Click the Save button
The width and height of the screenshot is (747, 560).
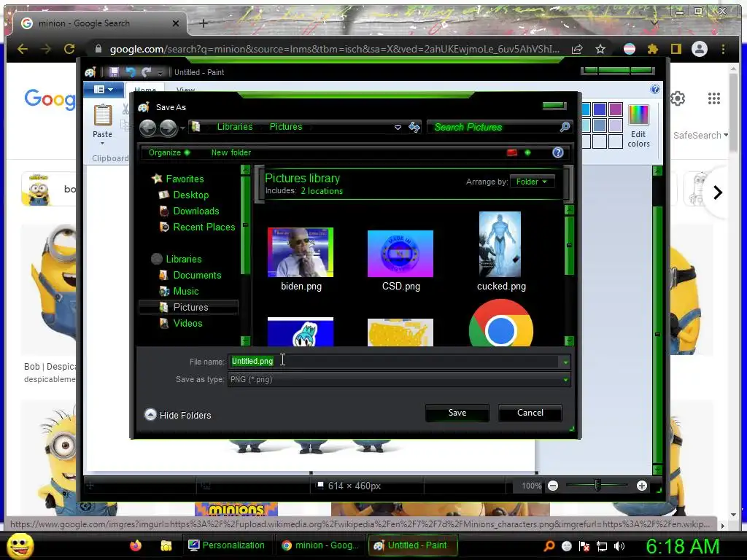(457, 413)
